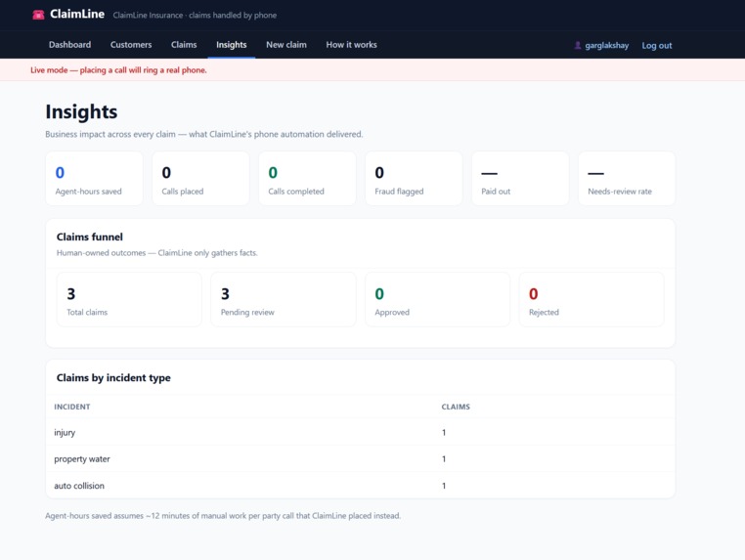745x560 pixels.
Task: Select the Calls completed card
Action: (307, 179)
